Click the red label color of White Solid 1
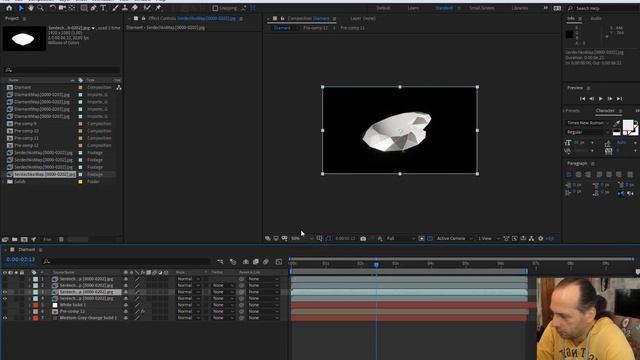 [36, 305]
